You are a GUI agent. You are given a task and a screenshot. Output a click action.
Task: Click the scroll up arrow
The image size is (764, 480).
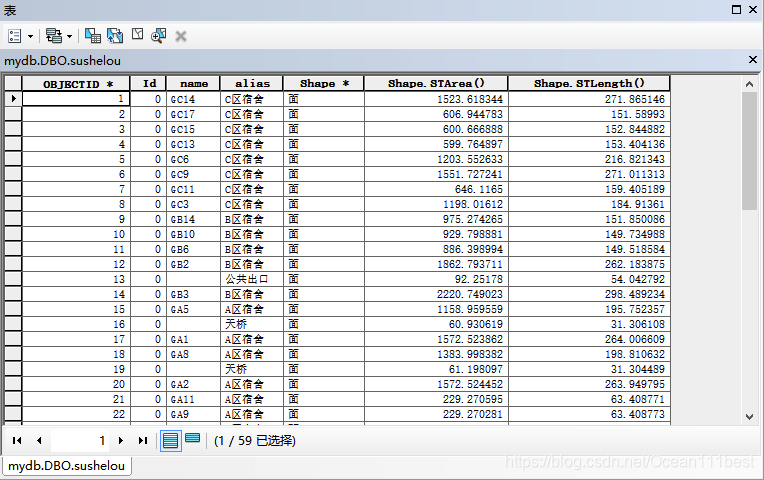(749, 84)
